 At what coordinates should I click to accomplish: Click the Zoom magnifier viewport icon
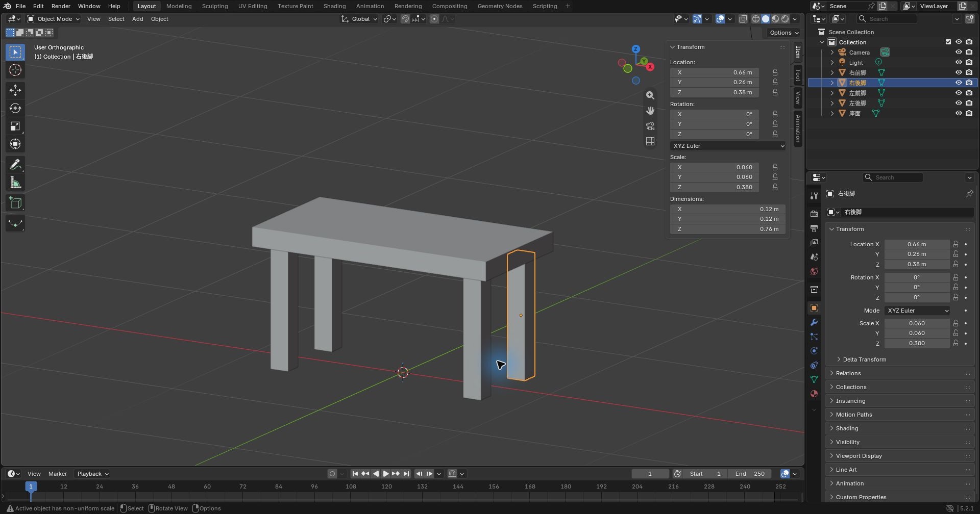click(x=650, y=95)
